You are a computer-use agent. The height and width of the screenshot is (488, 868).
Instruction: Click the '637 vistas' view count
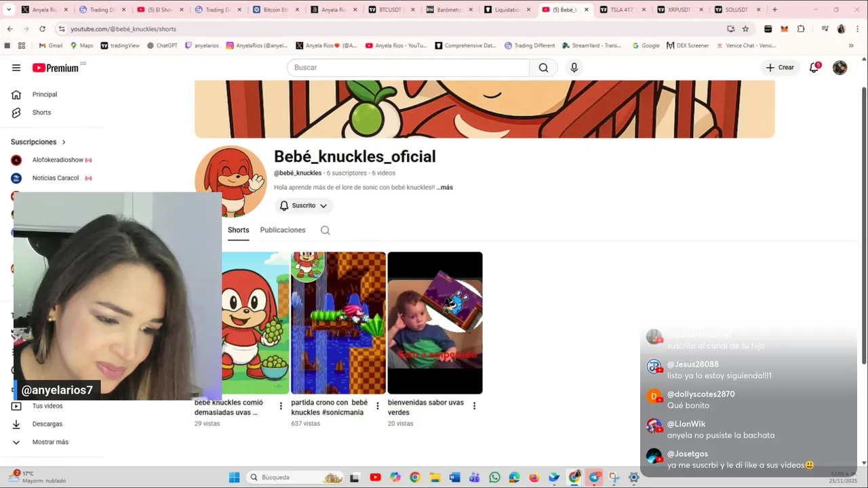(305, 424)
